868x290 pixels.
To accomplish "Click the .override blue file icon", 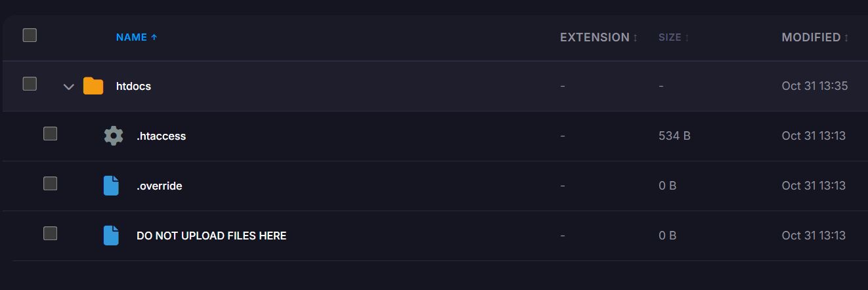I will pos(112,186).
